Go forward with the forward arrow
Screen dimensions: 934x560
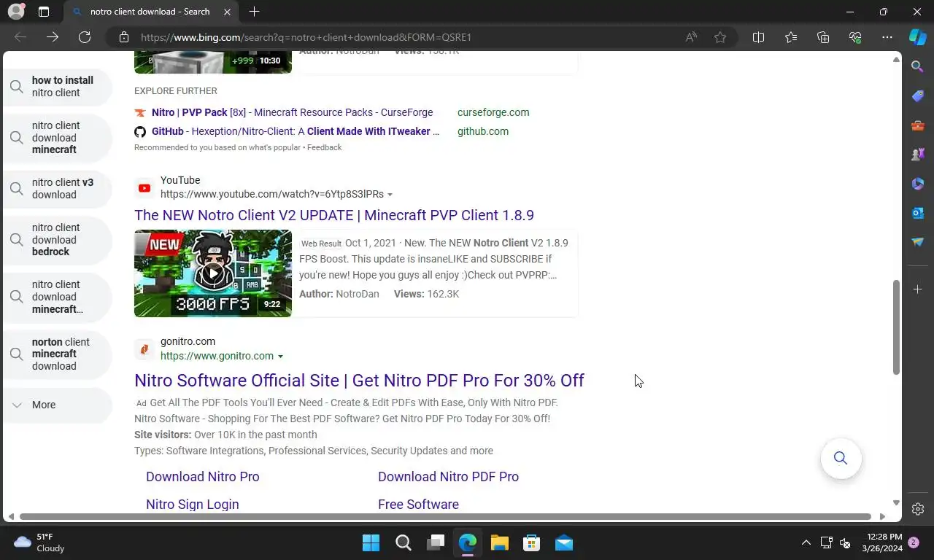pos(53,37)
